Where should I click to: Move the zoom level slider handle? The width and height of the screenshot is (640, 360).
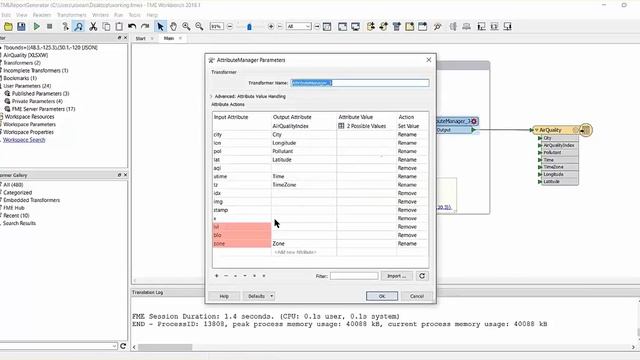pyautogui.click(x=249, y=27)
